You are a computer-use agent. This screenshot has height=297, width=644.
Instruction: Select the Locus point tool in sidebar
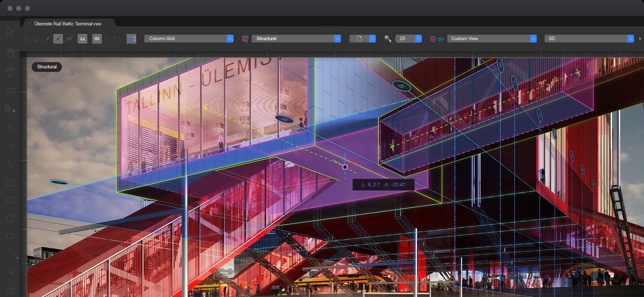[10, 127]
